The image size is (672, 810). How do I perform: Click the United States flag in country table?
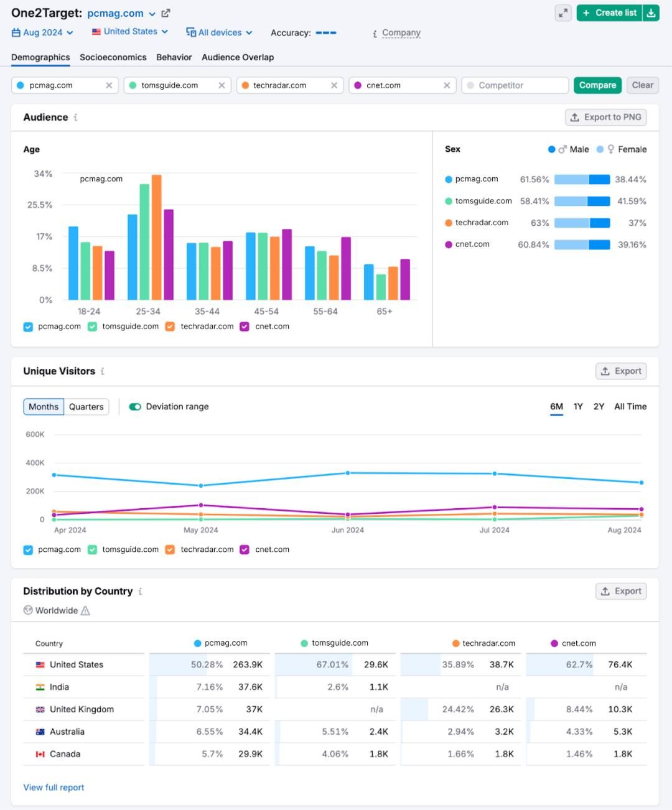[x=40, y=664]
